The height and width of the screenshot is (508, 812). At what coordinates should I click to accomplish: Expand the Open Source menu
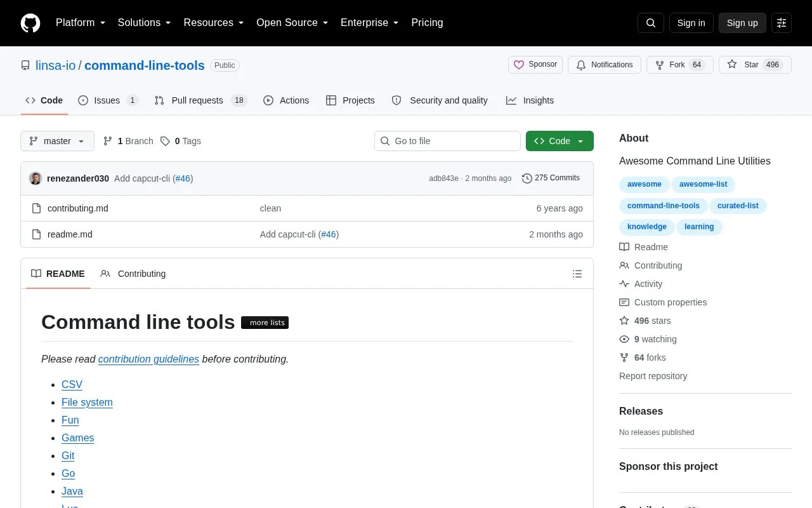(x=292, y=23)
